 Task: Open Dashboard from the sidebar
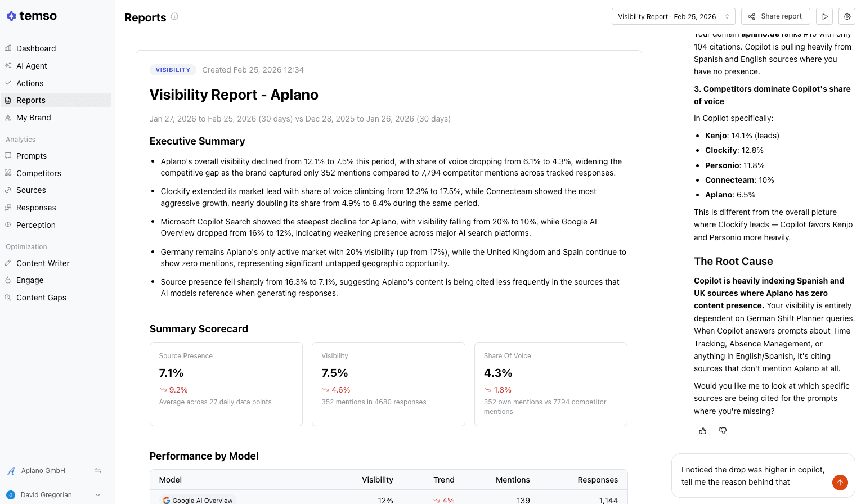click(x=36, y=48)
